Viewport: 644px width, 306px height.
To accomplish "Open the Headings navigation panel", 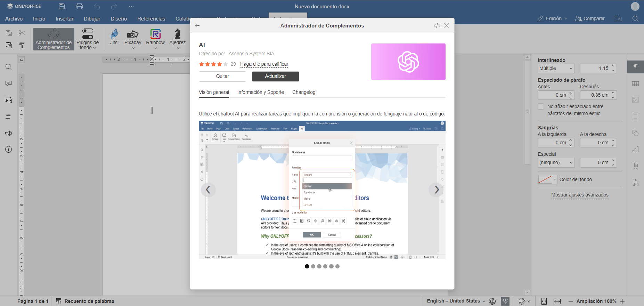I will coord(9,116).
